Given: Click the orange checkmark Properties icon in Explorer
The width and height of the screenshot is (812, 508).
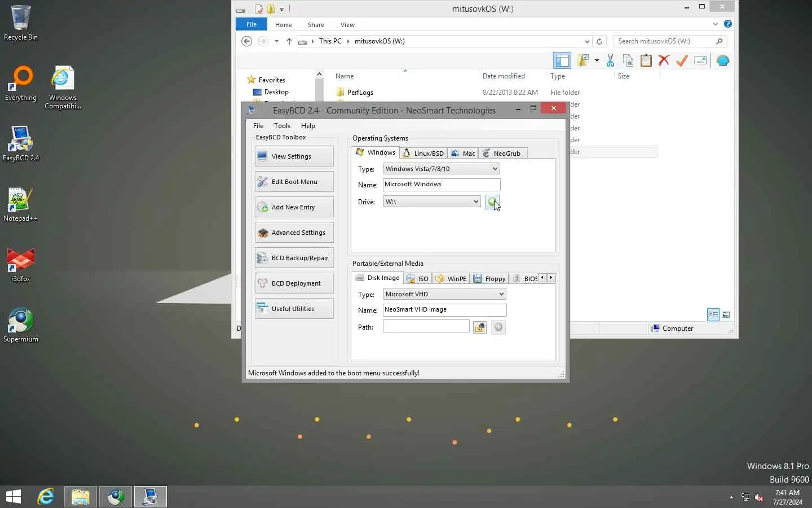Looking at the screenshot, I should coord(682,60).
